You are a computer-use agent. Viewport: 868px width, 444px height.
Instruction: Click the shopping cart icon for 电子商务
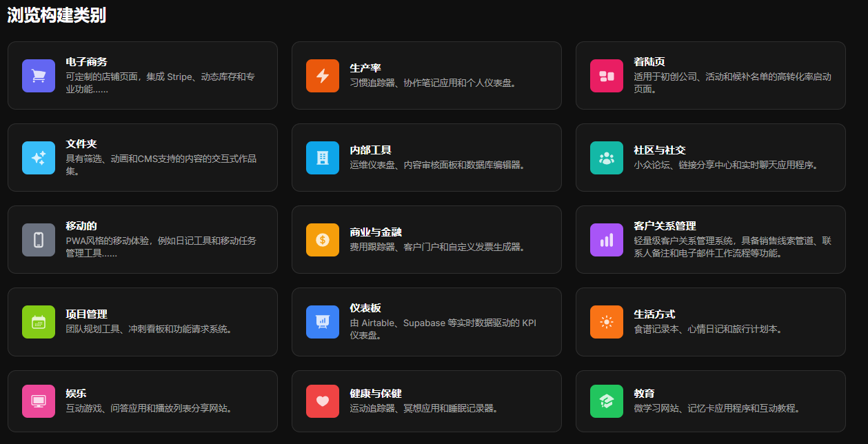pyautogui.click(x=39, y=76)
